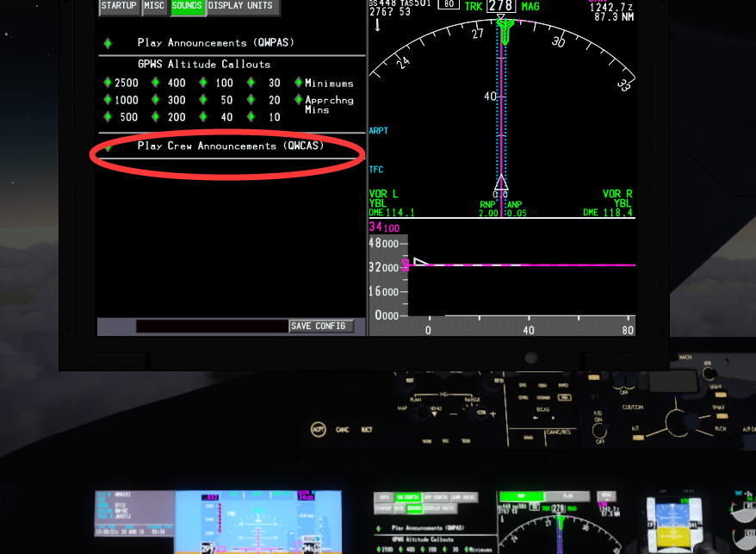Toggle the Apprchng Mins callout

298,100
